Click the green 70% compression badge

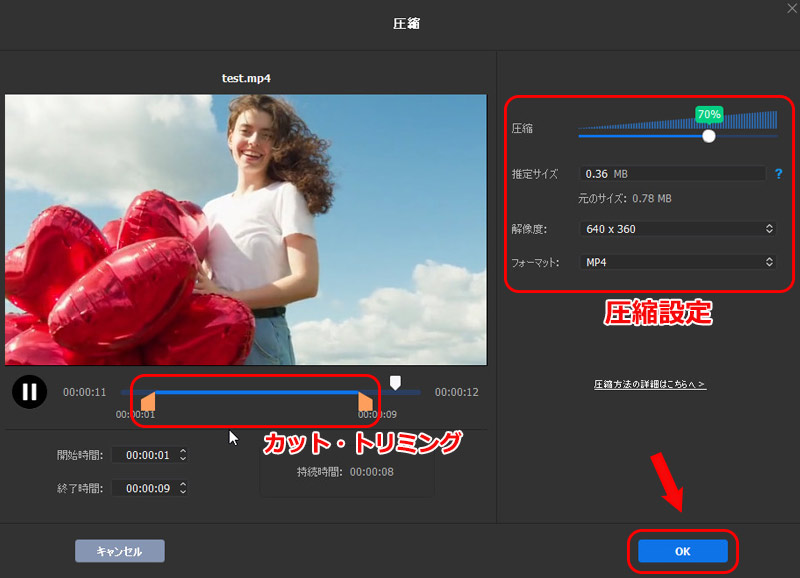click(709, 115)
